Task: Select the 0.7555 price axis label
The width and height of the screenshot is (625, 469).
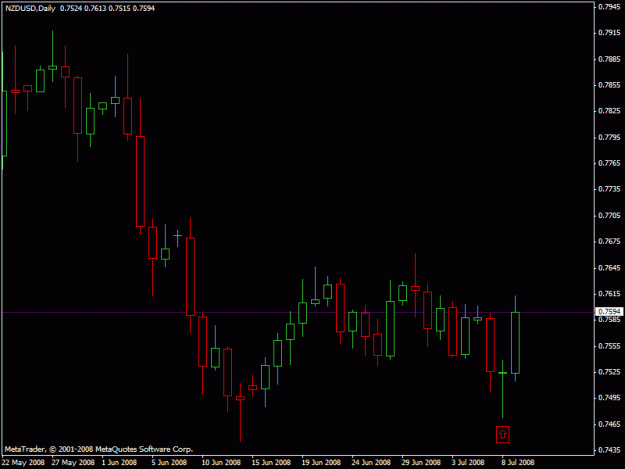Action: click(609, 346)
